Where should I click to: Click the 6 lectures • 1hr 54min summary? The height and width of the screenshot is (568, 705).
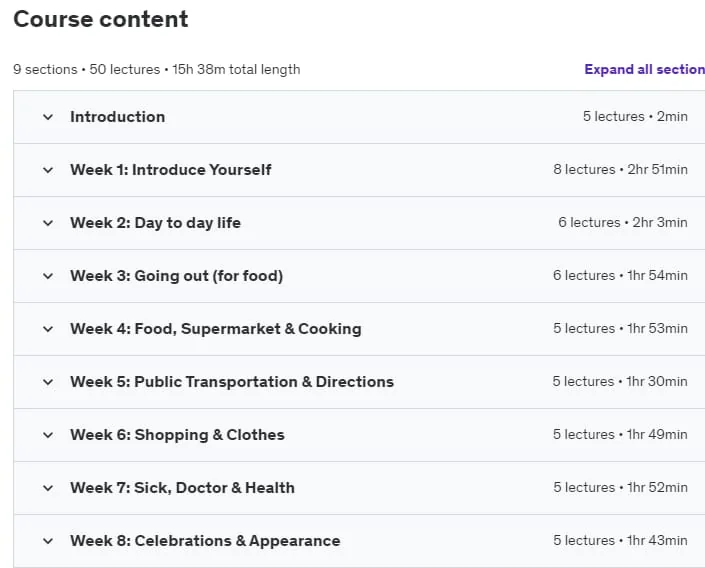pos(620,276)
